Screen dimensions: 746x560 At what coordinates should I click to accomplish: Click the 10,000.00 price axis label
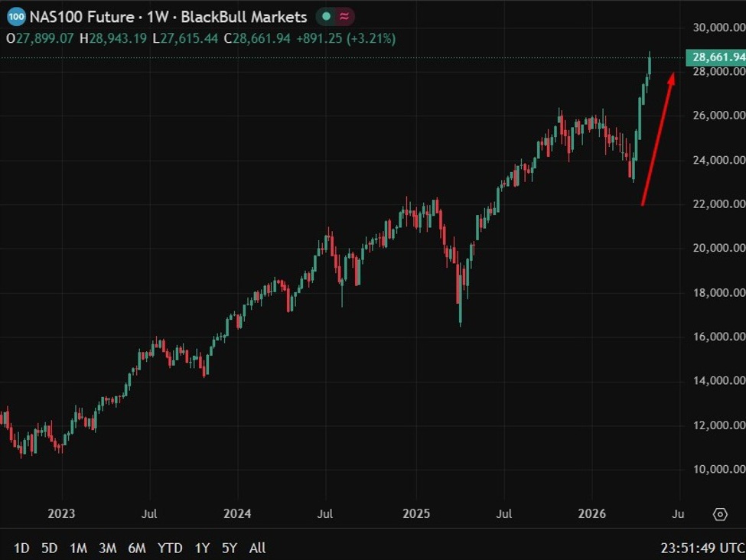719,469
